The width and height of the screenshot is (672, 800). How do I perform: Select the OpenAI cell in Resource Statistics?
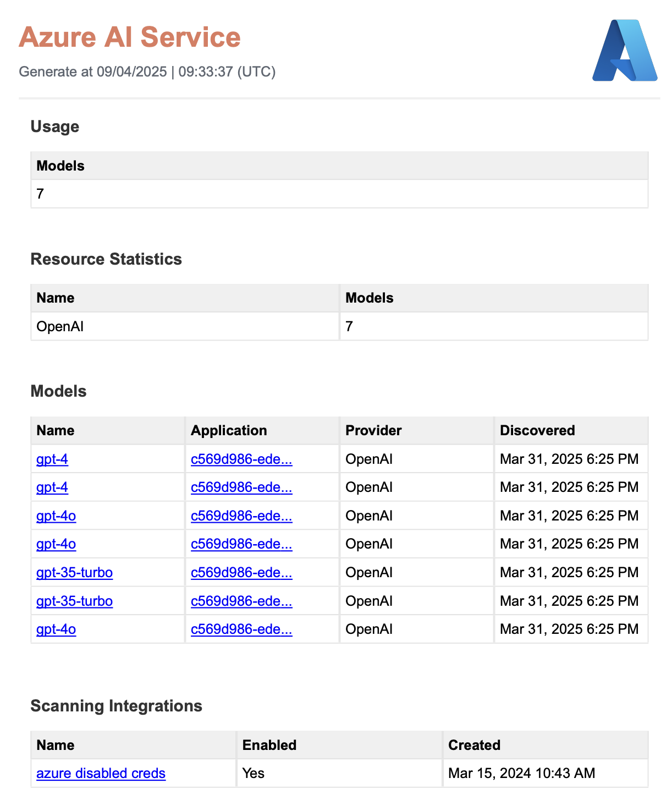pyautogui.click(x=60, y=326)
